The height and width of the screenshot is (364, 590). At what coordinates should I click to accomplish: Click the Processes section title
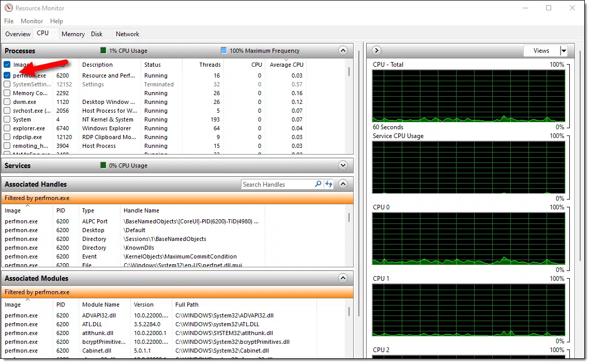click(20, 51)
